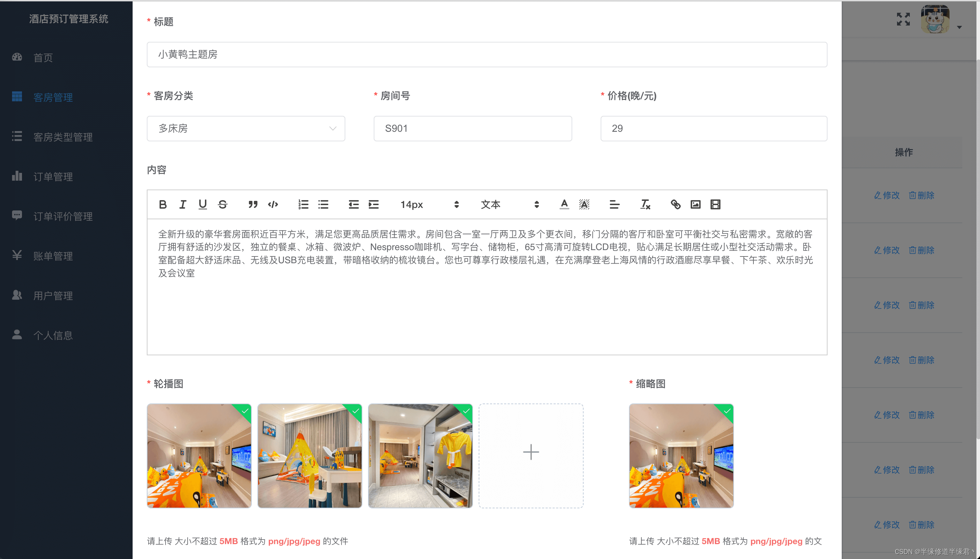
Task: Open the 订单管理 sidebar section
Action: click(x=52, y=177)
